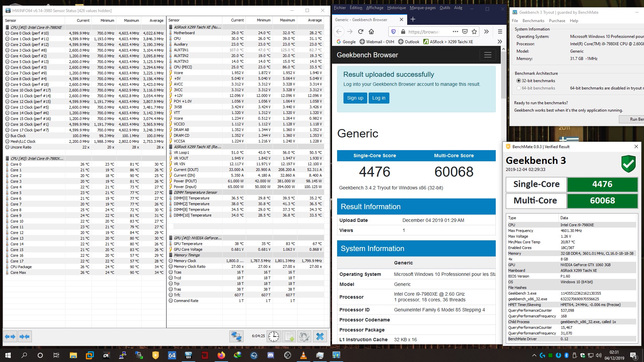Start HWiNFO logging sheet icon
Image resolution: width=644 pixels, height=362 pixels.
click(x=289, y=337)
